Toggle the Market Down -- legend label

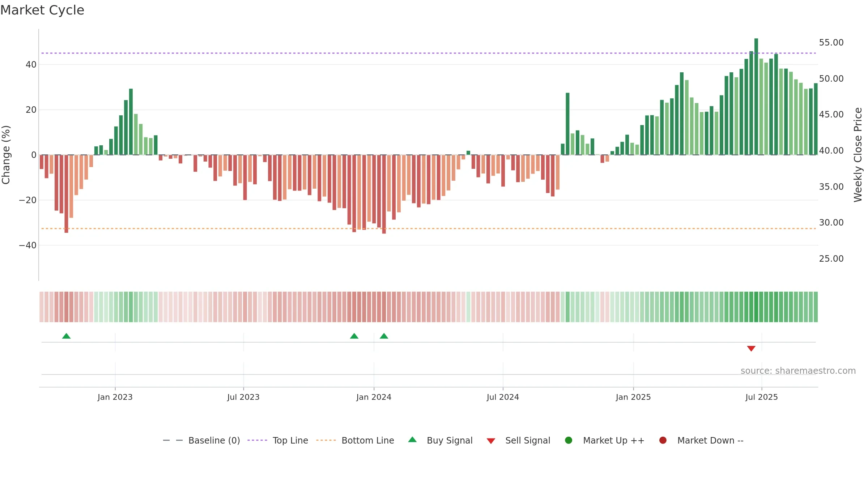(710, 441)
